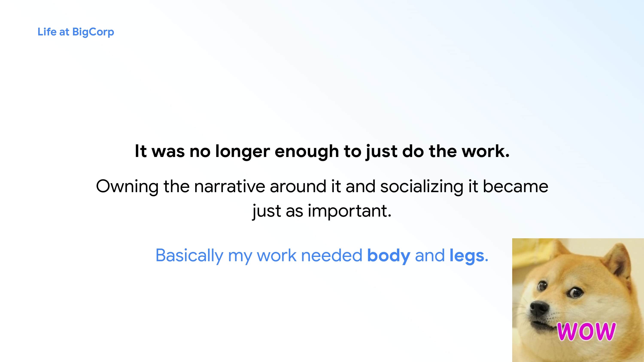The image size is (644, 362).
Task: Click the word "work." ending the bold headline
Action: 485,151
